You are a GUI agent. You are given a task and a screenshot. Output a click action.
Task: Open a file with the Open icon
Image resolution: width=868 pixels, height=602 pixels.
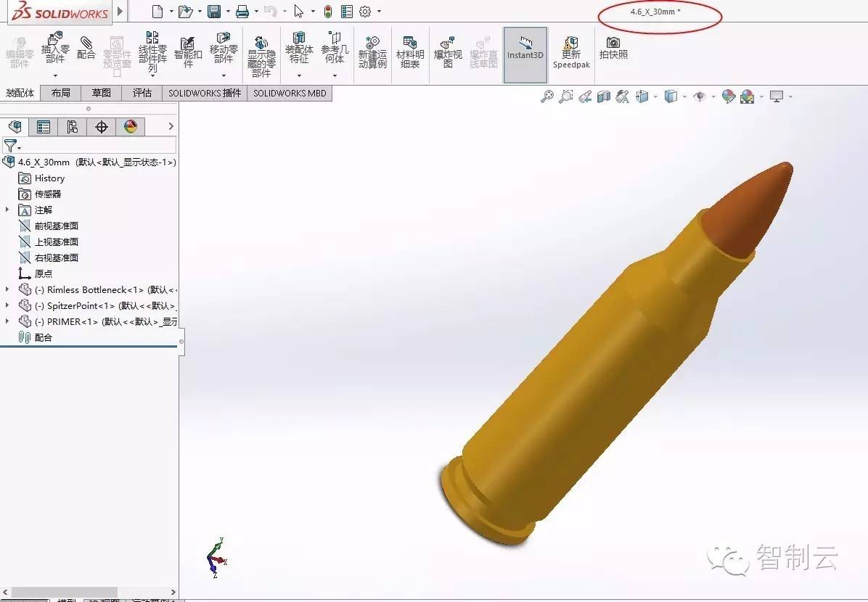(186, 11)
